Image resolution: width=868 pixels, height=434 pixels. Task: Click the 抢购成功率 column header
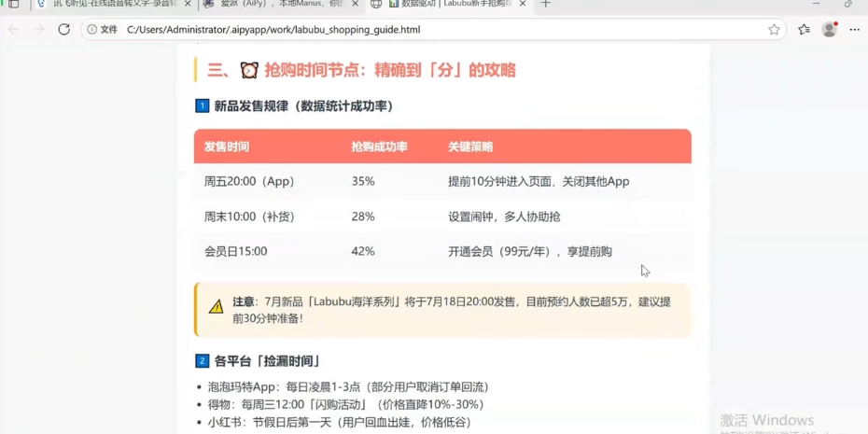[x=379, y=147]
